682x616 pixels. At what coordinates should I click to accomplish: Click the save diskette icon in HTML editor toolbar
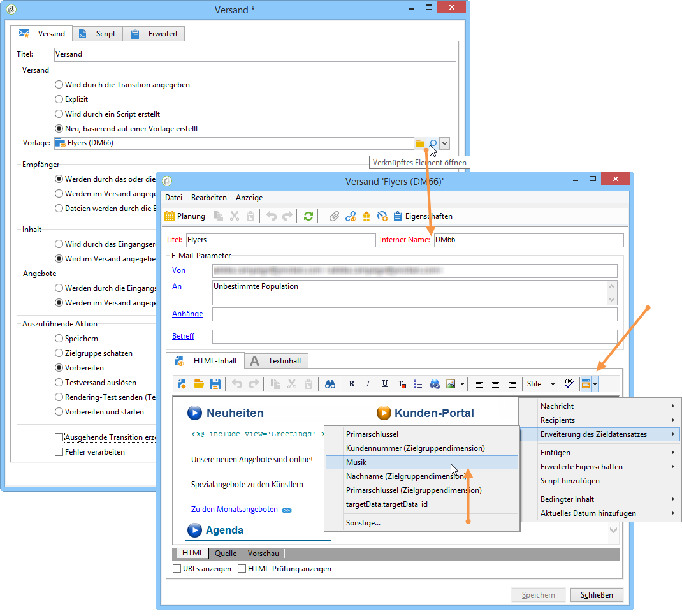pyautogui.click(x=215, y=384)
